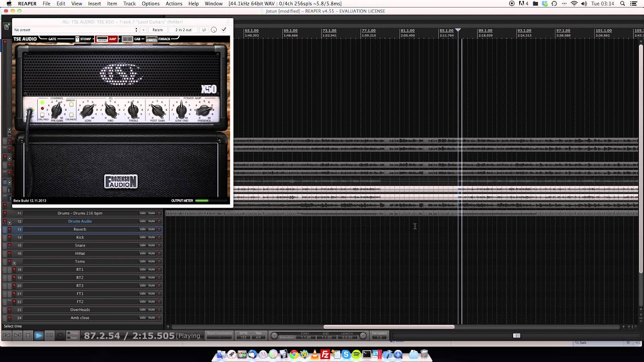This screenshot has width=644, height=362.
Task: Open Google Chrome from the Dock
Action: pos(293,355)
